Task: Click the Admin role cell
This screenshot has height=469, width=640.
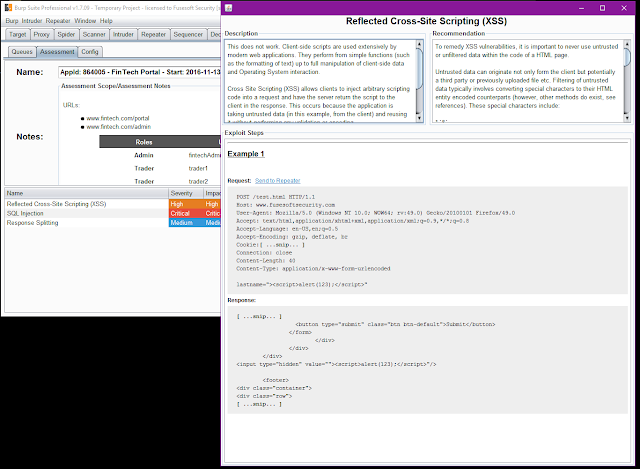Action: pos(144,156)
